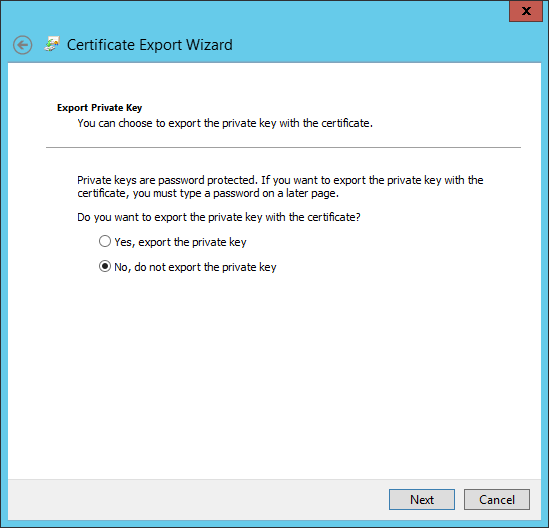The image size is (549, 528).
Task: Click the light blue window border at the bottom
Action: click(274, 524)
